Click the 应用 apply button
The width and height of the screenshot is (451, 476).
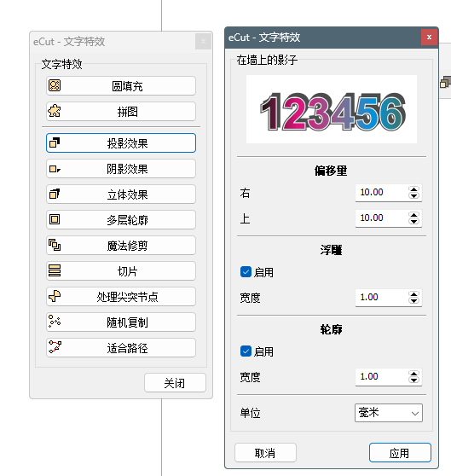(400, 453)
